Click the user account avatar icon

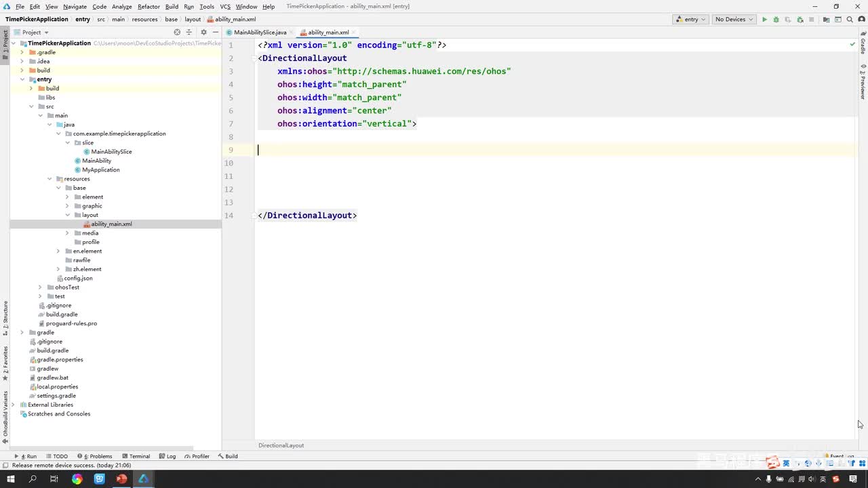tap(861, 20)
